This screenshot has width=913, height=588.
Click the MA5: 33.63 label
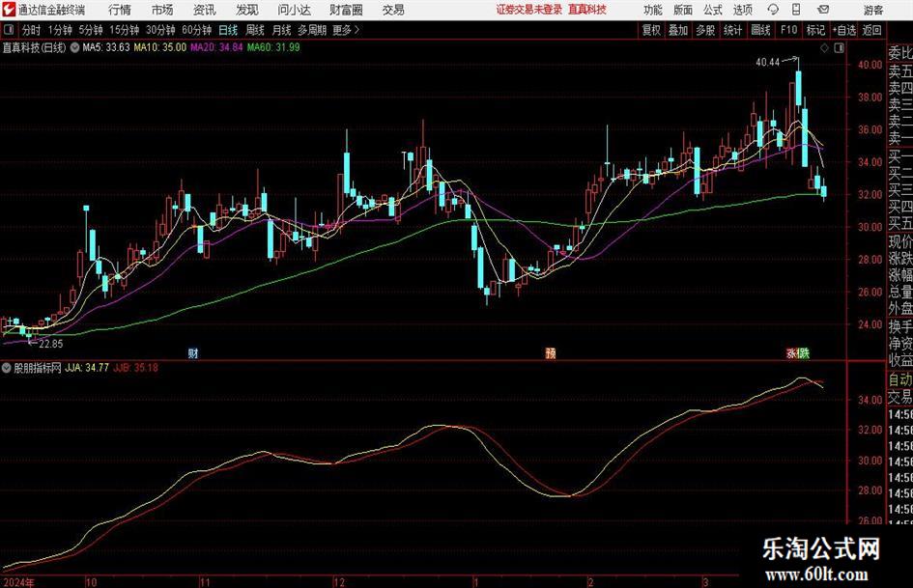(x=106, y=47)
